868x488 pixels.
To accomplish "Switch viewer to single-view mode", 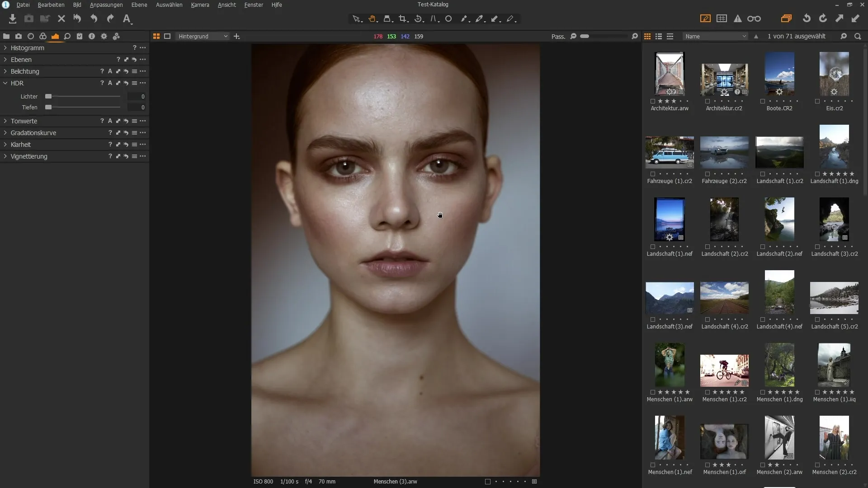I will [167, 36].
